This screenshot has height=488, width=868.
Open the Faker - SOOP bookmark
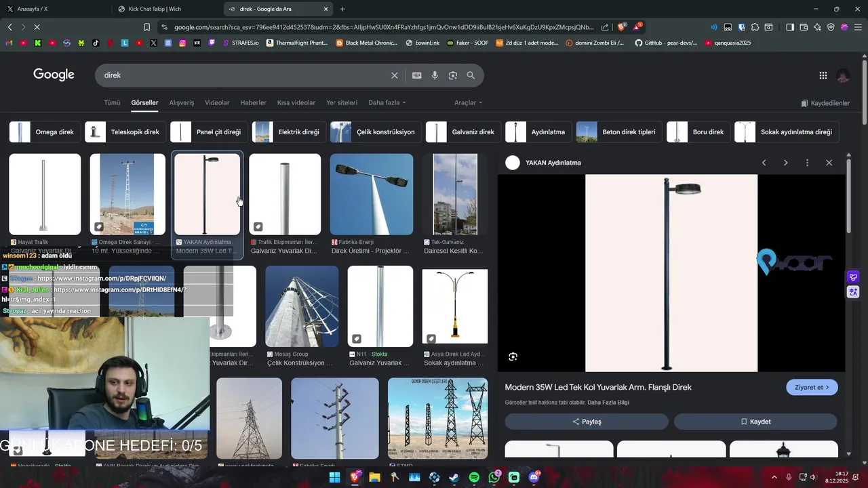click(468, 43)
